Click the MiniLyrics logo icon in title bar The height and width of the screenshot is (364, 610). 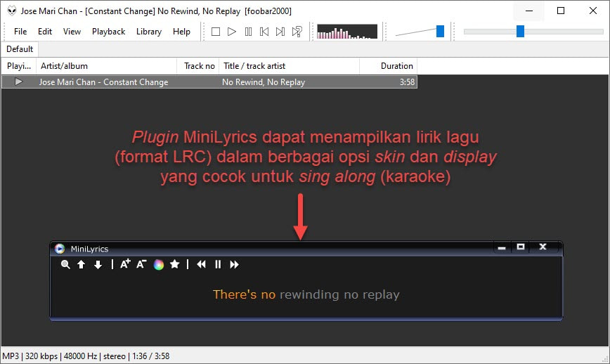tap(60, 249)
